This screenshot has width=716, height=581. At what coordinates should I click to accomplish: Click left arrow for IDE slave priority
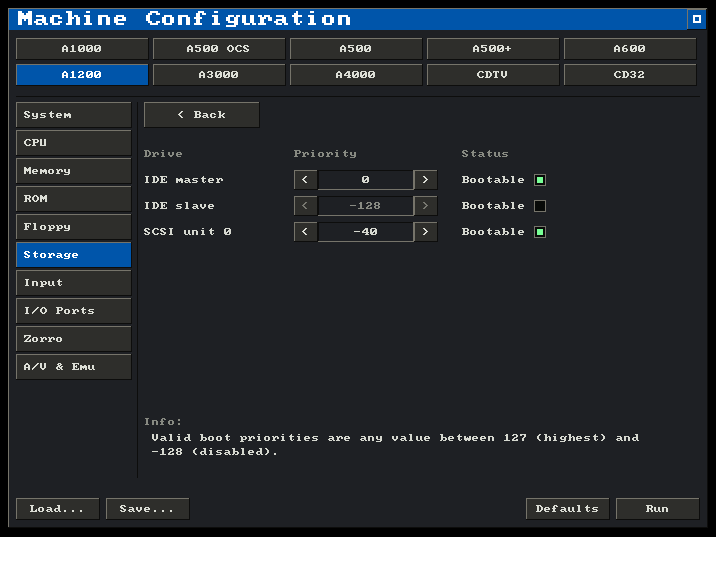305,206
